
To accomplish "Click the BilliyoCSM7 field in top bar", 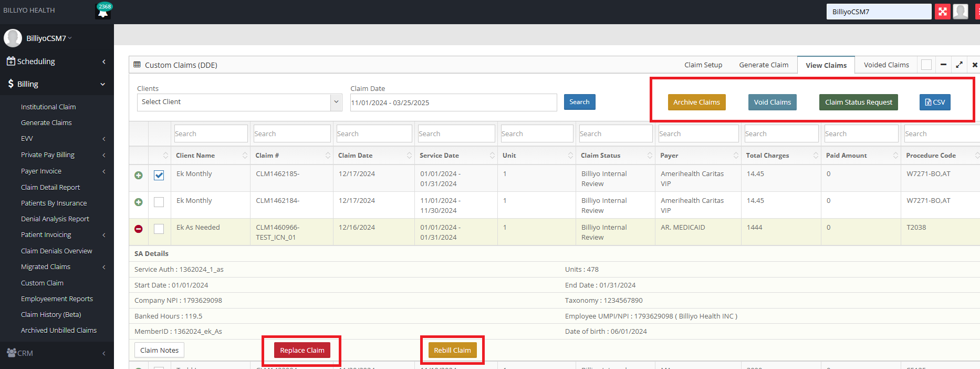I will [879, 12].
